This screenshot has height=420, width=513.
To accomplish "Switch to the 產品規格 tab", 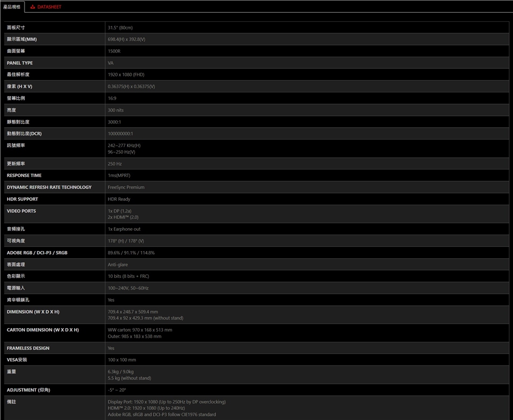I will [12, 6].
